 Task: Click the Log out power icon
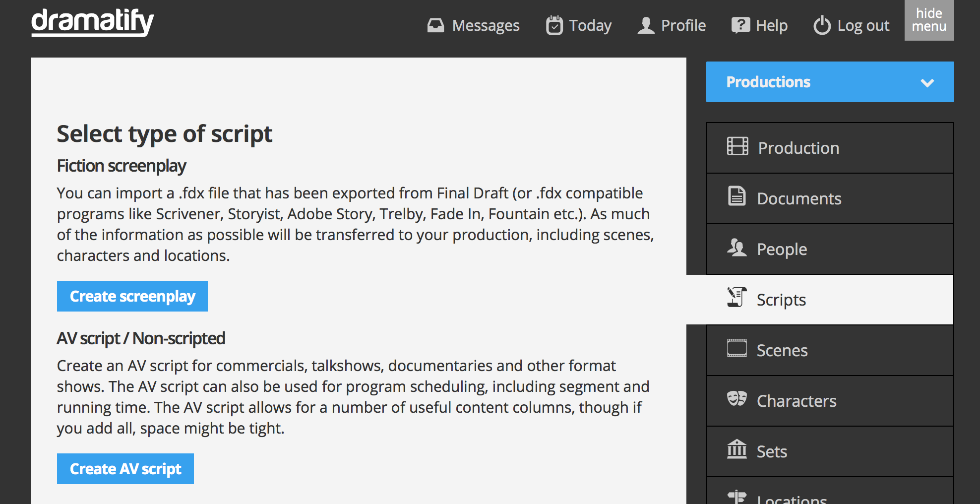coord(822,25)
